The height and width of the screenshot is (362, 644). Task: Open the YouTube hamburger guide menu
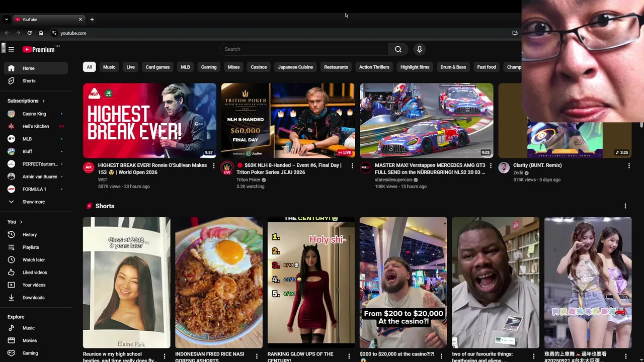click(11, 49)
